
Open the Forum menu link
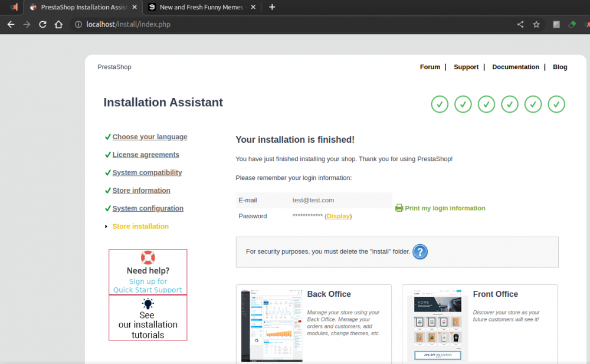click(x=430, y=67)
